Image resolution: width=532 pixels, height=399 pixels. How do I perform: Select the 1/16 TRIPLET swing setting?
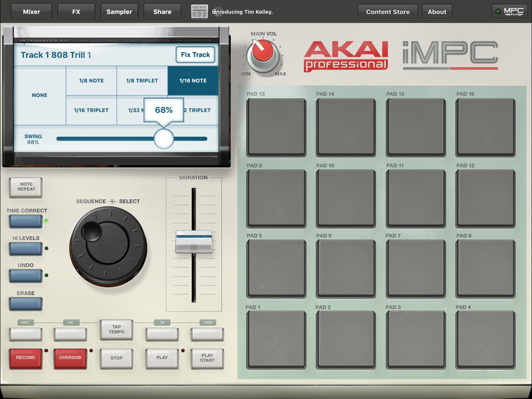coord(91,110)
